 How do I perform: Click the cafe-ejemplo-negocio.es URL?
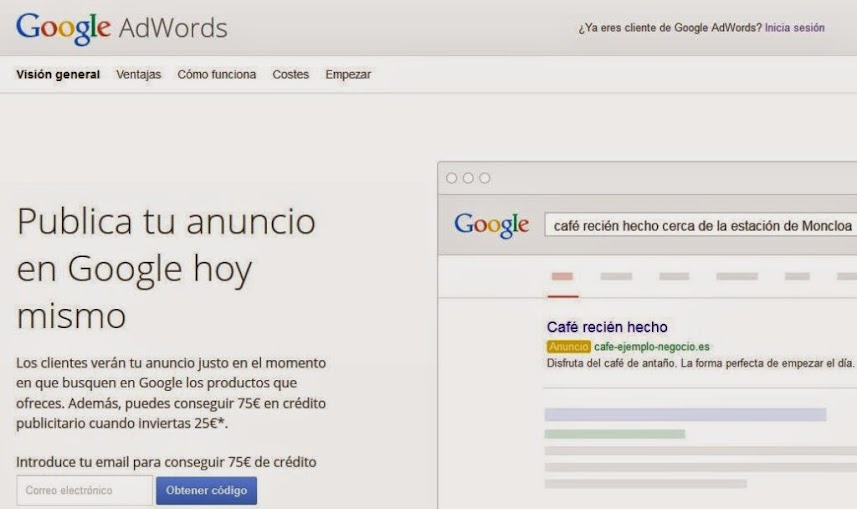(x=651, y=347)
